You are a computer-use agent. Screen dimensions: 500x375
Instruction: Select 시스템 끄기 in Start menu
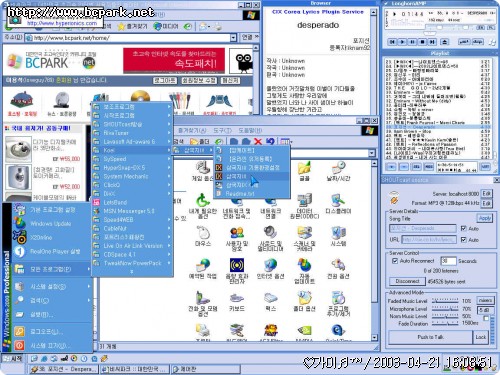click(52, 346)
